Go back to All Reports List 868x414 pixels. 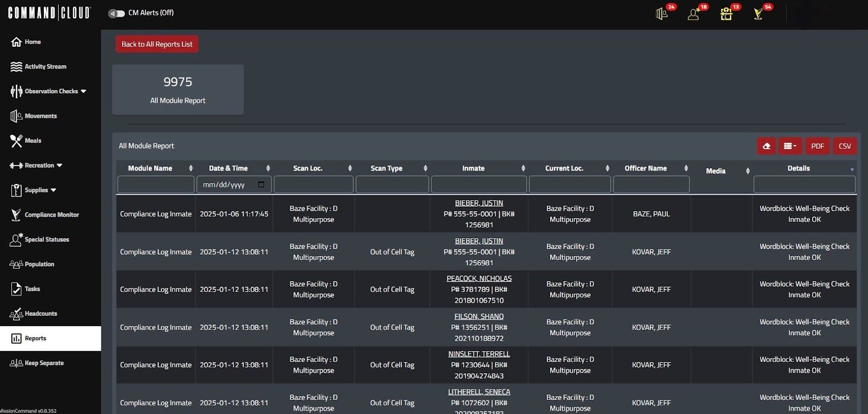(x=157, y=44)
